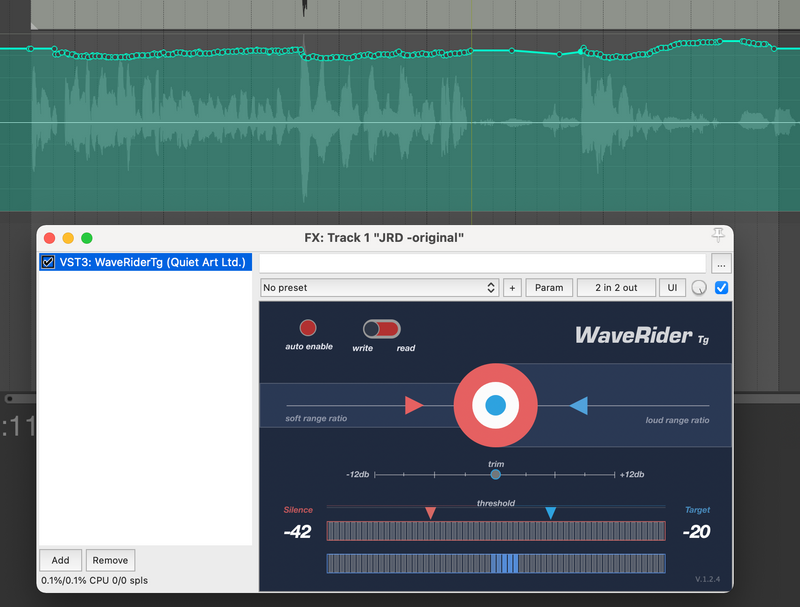Open the 2 in 2 out pin connector

point(616,288)
